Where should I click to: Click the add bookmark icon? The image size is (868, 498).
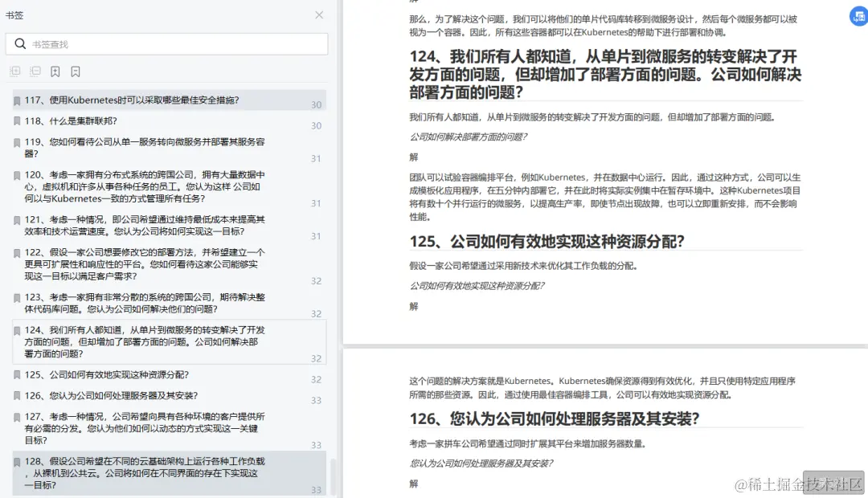(x=55, y=71)
